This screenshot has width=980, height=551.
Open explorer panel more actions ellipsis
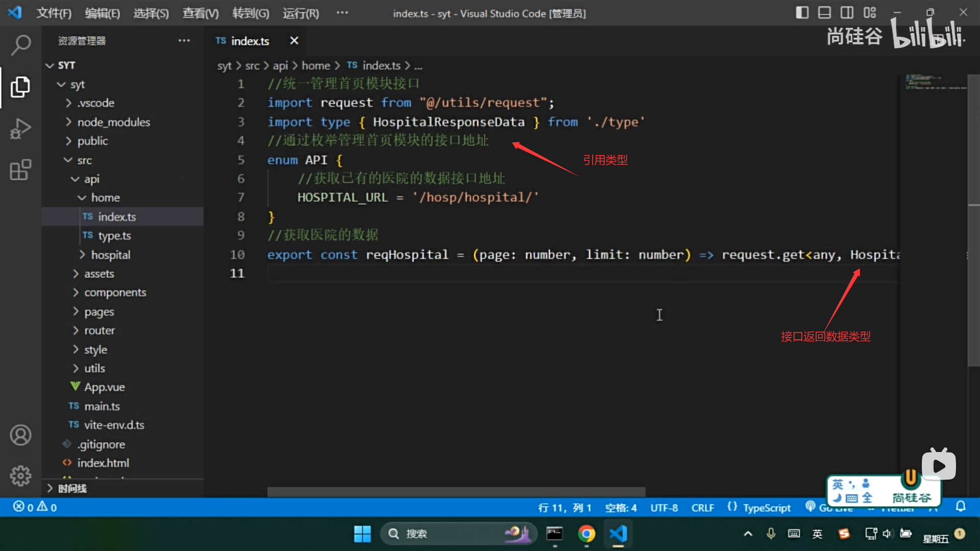(x=184, y=41)
